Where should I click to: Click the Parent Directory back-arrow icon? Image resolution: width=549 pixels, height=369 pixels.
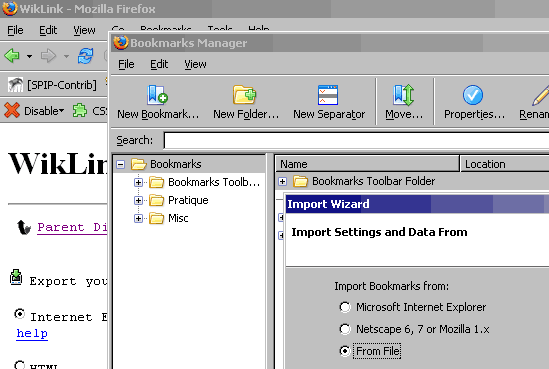click(x=24, y=228)
